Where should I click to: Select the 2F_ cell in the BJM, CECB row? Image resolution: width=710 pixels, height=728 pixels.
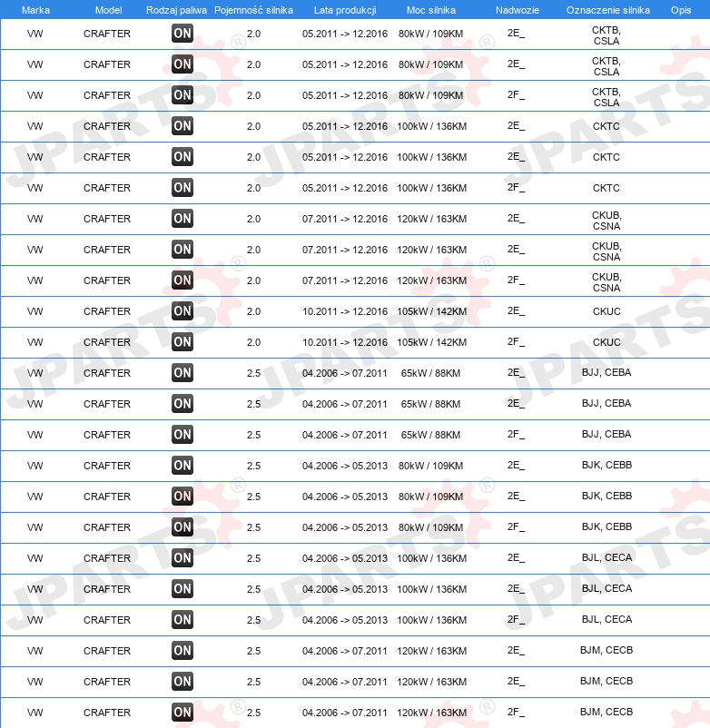click(516, 713)
